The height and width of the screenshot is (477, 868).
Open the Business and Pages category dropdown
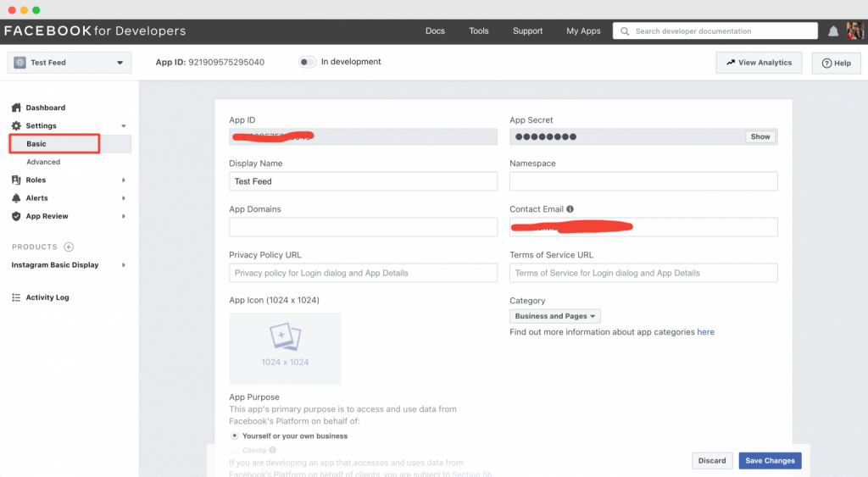pyautogui.click(x=554, y=316)
